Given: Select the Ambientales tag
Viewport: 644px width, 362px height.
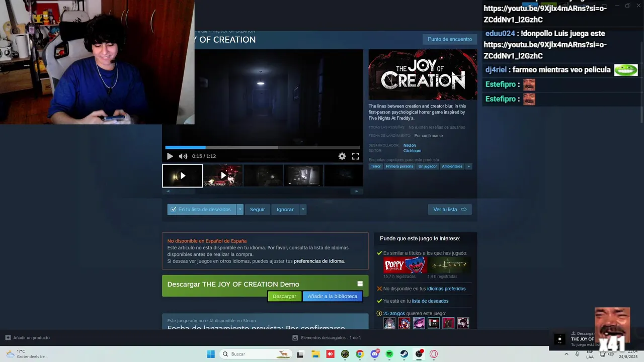Looking at the screenshot, I should [452, 166].
